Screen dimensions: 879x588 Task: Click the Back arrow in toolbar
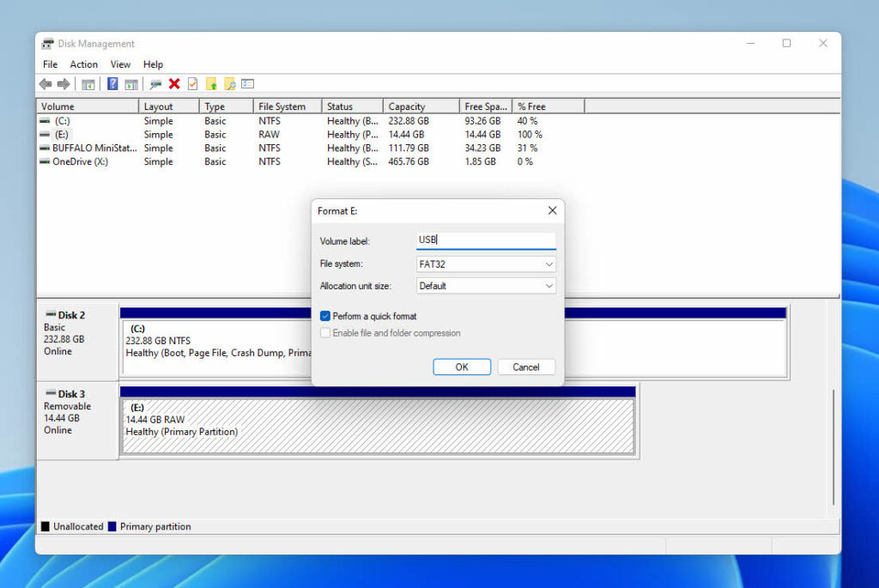(x=45, y=84)
